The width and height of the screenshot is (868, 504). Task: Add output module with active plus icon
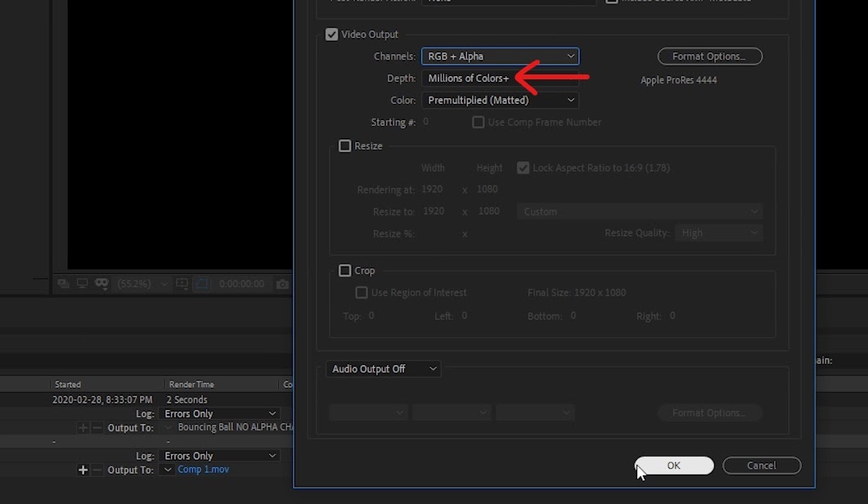click(83, 470)
